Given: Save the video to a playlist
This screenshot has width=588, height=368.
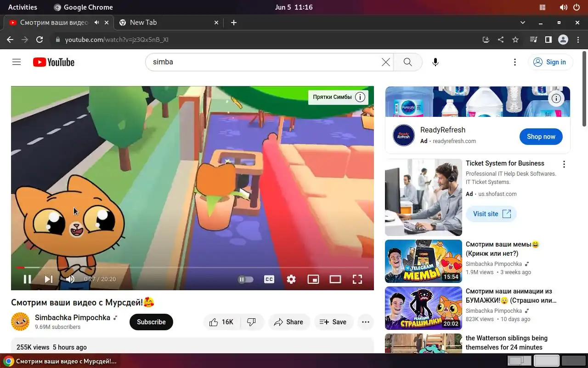Looking at the screenshot, I should click(x=334, y=322).
